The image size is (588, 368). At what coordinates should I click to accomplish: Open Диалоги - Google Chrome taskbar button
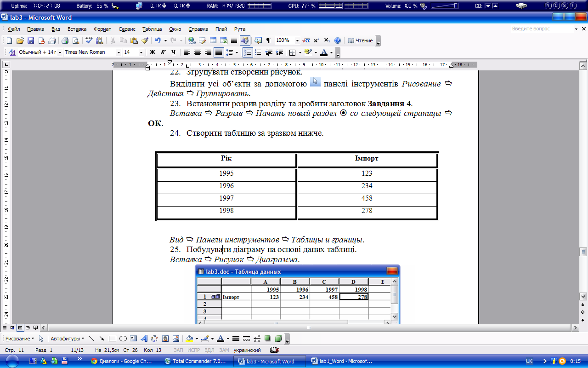122,361
